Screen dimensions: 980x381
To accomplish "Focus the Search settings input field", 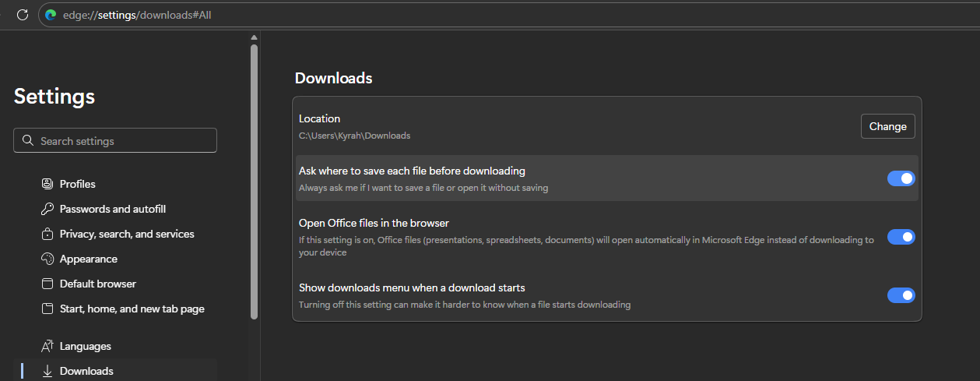I will (125, 141).
